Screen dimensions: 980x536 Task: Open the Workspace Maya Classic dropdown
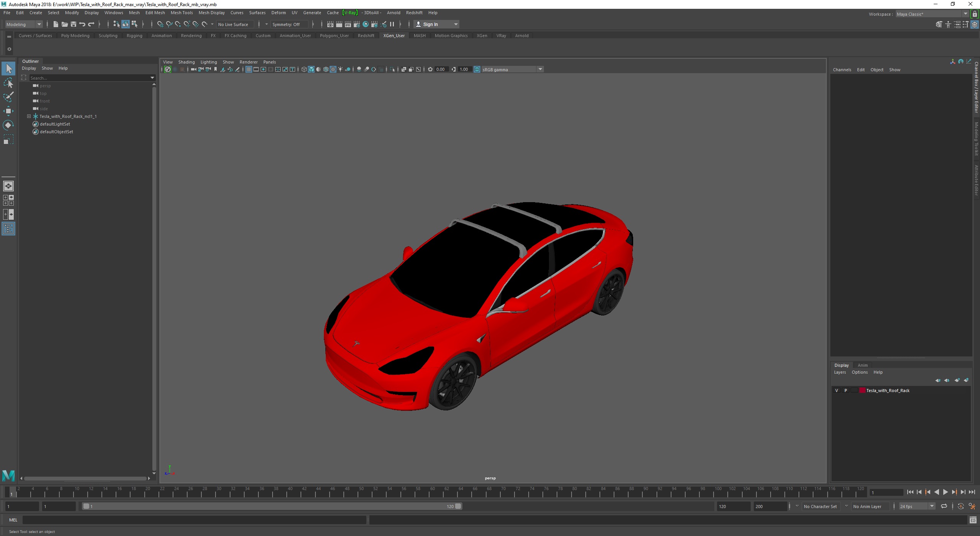pyautogui.click(x=933, y=14)
